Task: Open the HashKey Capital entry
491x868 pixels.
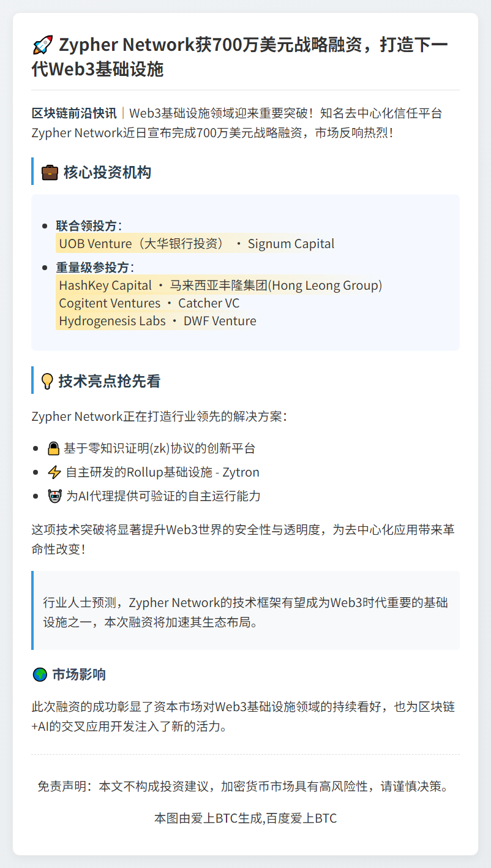Action: 105,285
